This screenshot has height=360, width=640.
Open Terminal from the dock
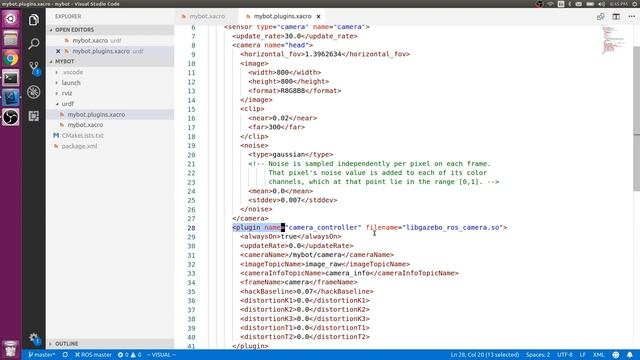pyautogui.click(x=11, y=78)
